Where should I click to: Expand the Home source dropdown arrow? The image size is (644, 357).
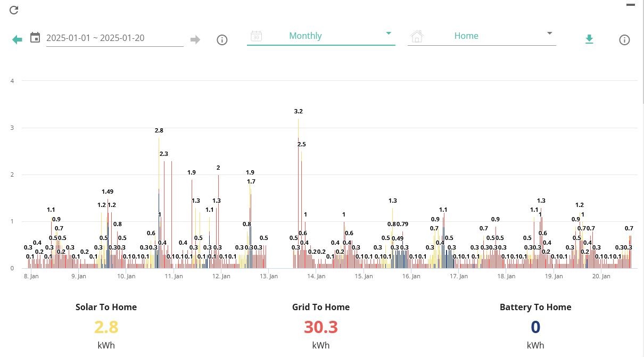click(550, 34)
